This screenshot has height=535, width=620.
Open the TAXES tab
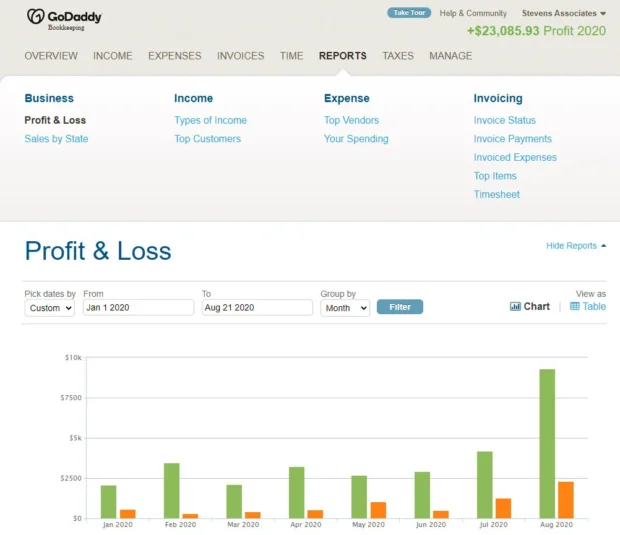point(398,56)
